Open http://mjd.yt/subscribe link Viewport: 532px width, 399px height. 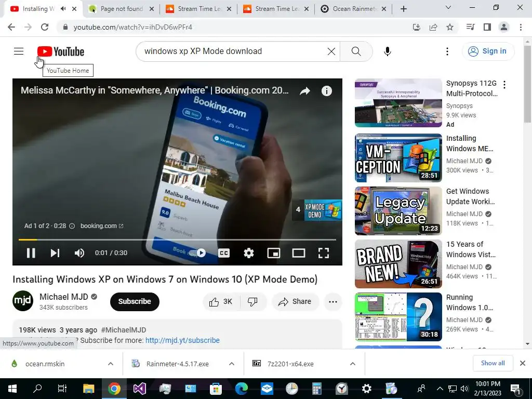[182, 340]
